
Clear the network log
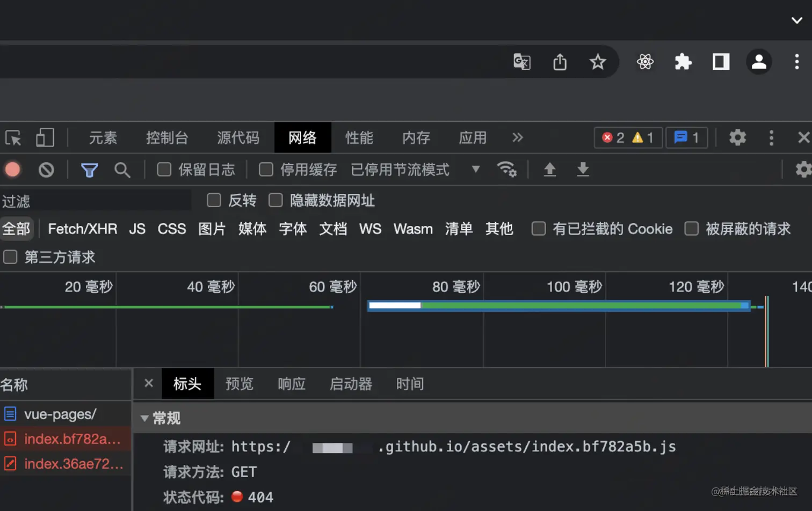(46, 170)
